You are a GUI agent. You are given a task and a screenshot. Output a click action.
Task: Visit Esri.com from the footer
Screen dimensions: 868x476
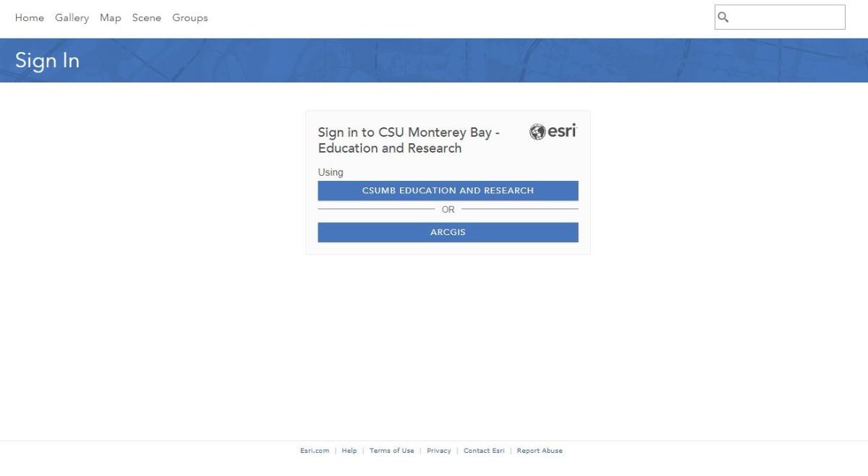pos(315,450)
